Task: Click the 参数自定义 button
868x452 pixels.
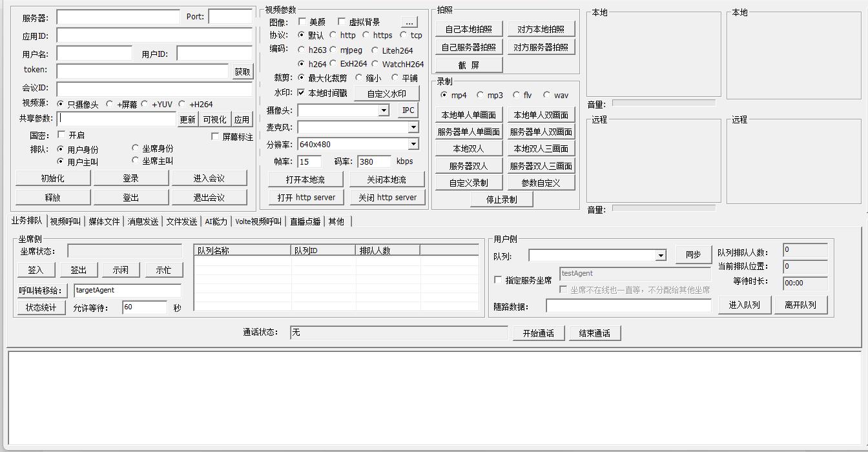Action: click(541, 183)
